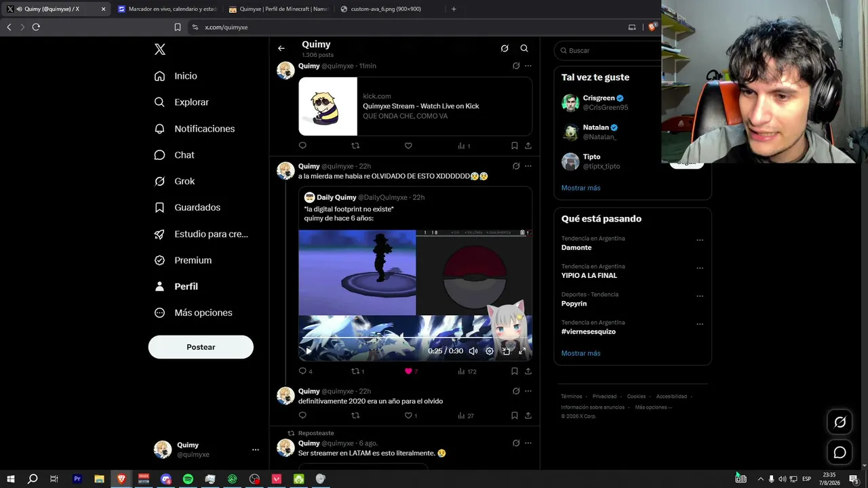Screen dimensions: 868x488
Task: Open Crisgreen's suggested profile
Action: click(606, 102)
